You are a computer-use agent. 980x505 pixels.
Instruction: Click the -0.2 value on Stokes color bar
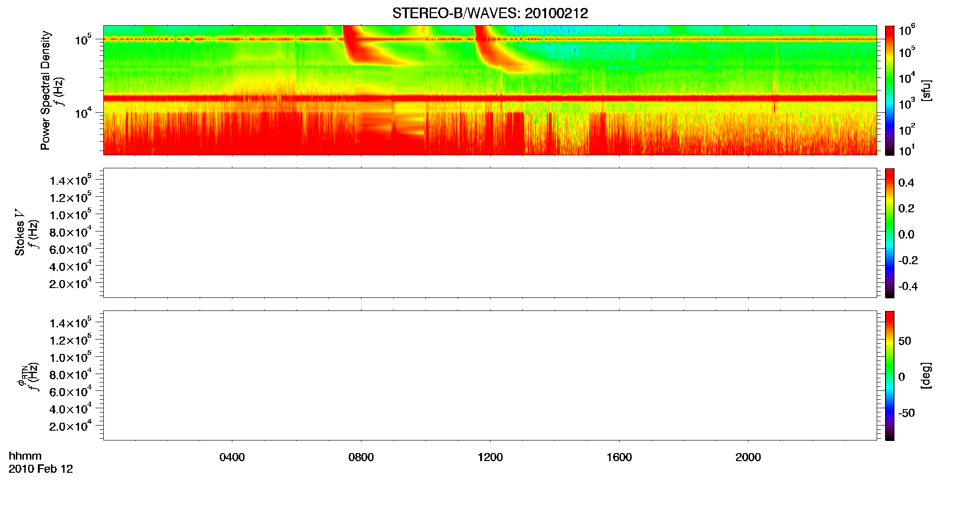point(908,260)
